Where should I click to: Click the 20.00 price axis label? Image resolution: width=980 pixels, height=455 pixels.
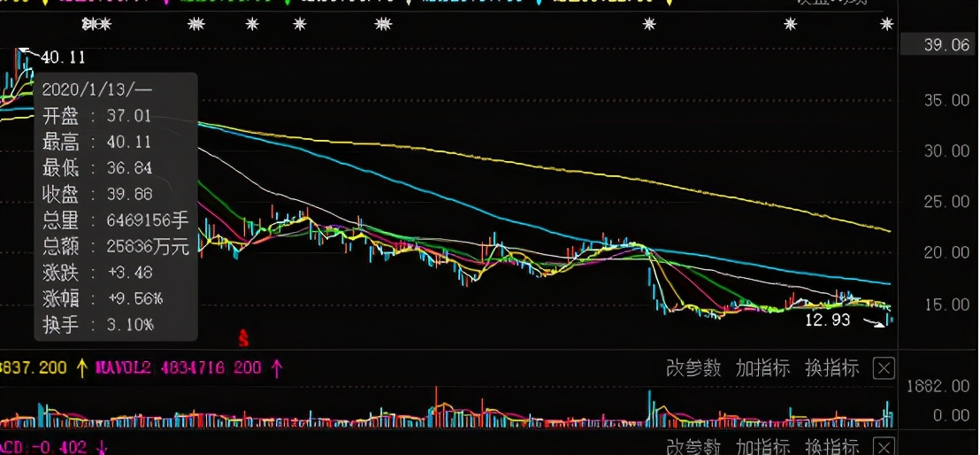pyautogui.click(x=946, y=253)
